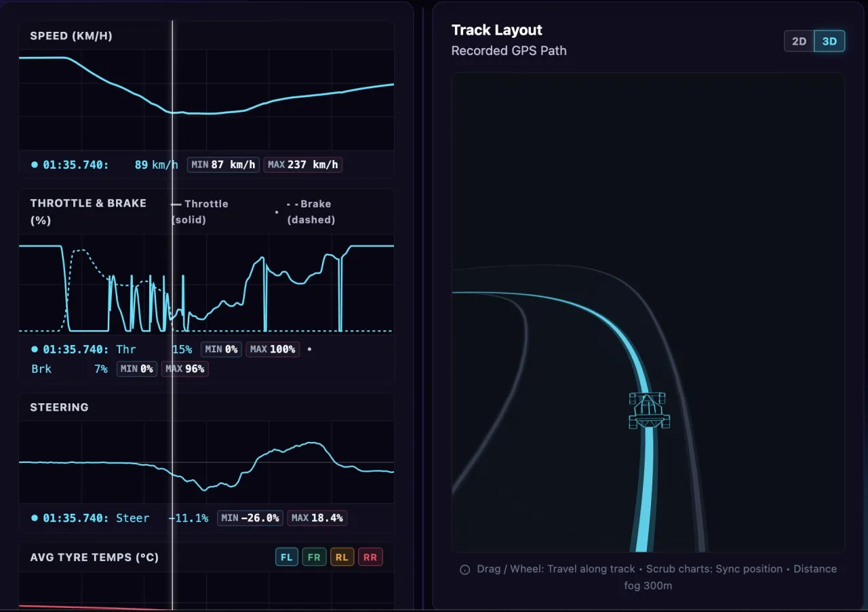Click the STEERING chart title
The image size is (868, 612).
point(59,407)
